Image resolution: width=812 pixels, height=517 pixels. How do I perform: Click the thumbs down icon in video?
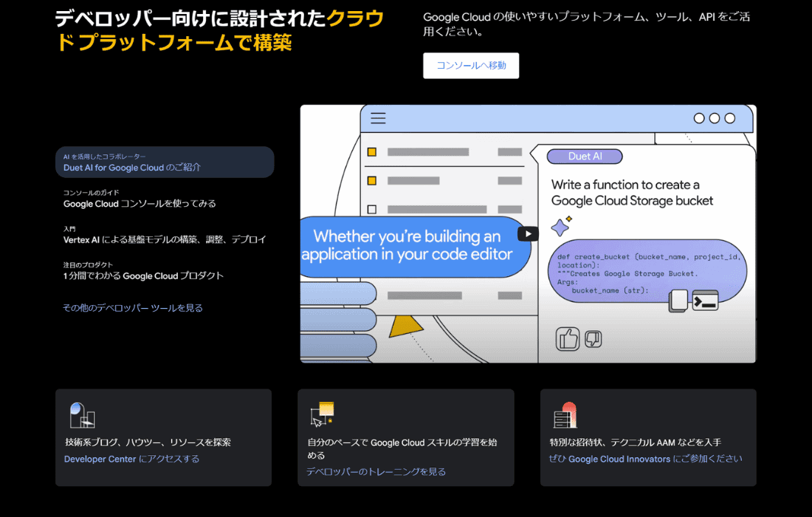593,339
